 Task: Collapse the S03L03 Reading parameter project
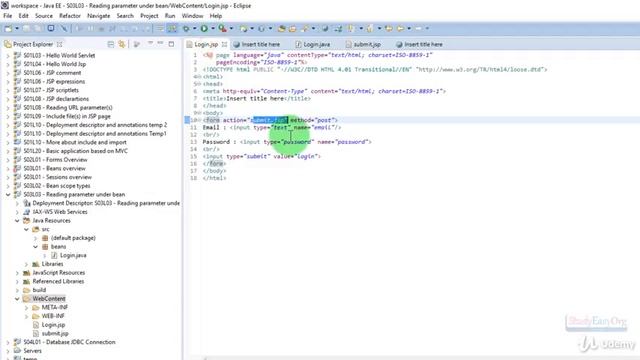[8, 195]
